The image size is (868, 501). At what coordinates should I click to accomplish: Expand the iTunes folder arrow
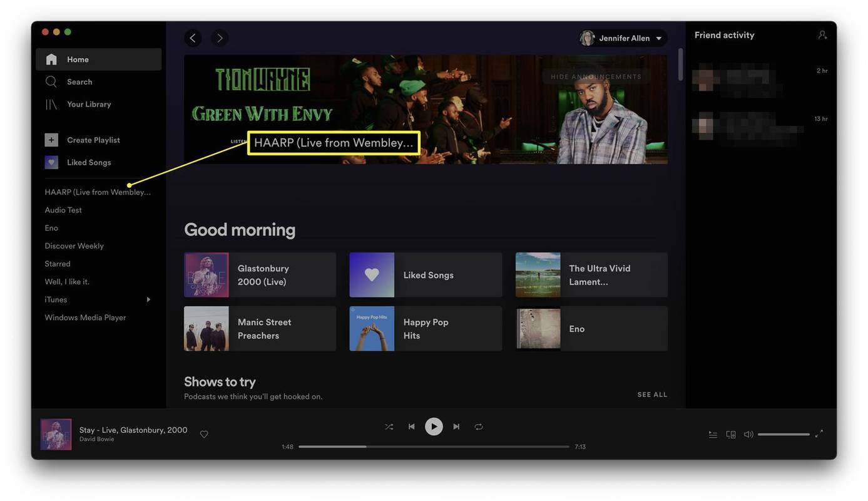[x=148, y=299]
